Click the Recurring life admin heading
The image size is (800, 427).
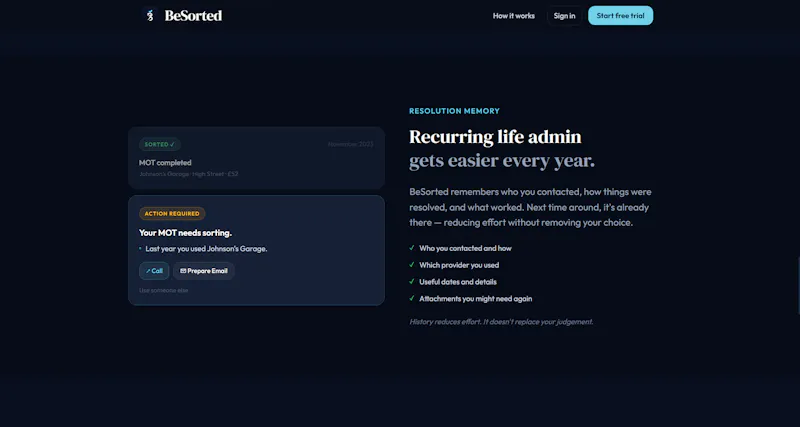pos(495,137)
